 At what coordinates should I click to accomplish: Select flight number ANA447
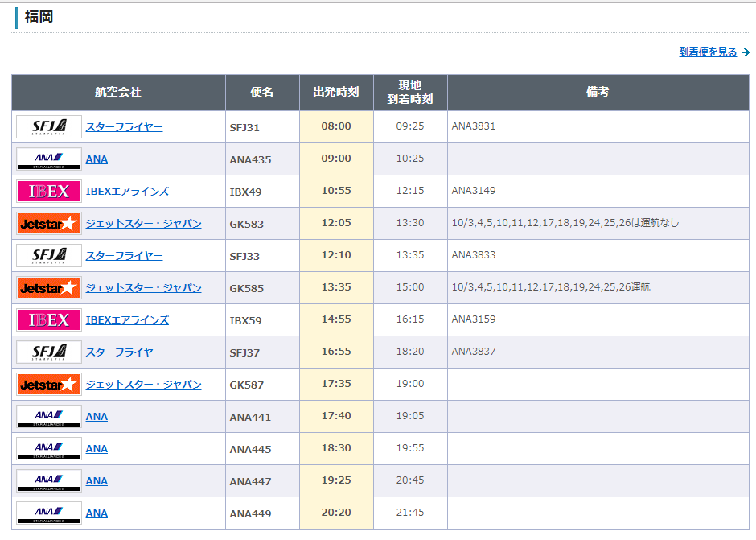[250, 481]
